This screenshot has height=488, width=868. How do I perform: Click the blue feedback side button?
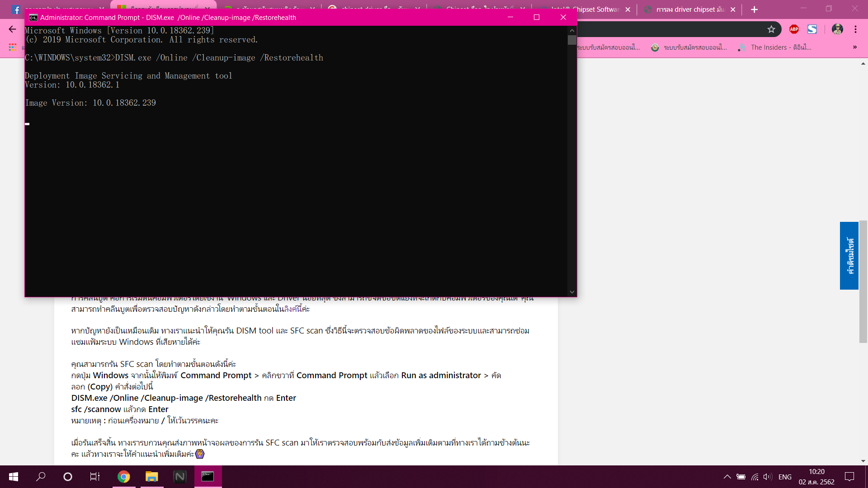(849, 256)
